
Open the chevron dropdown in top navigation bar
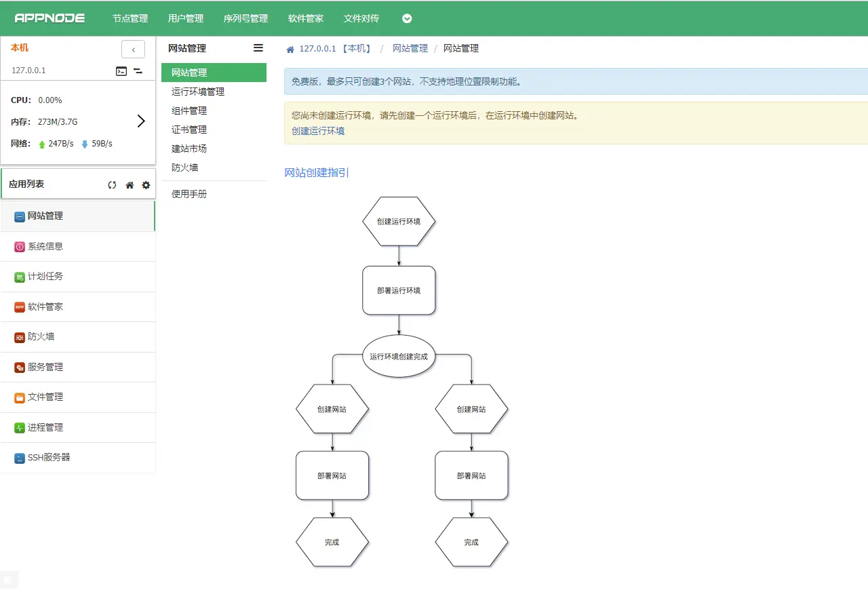tap(406, 18)
